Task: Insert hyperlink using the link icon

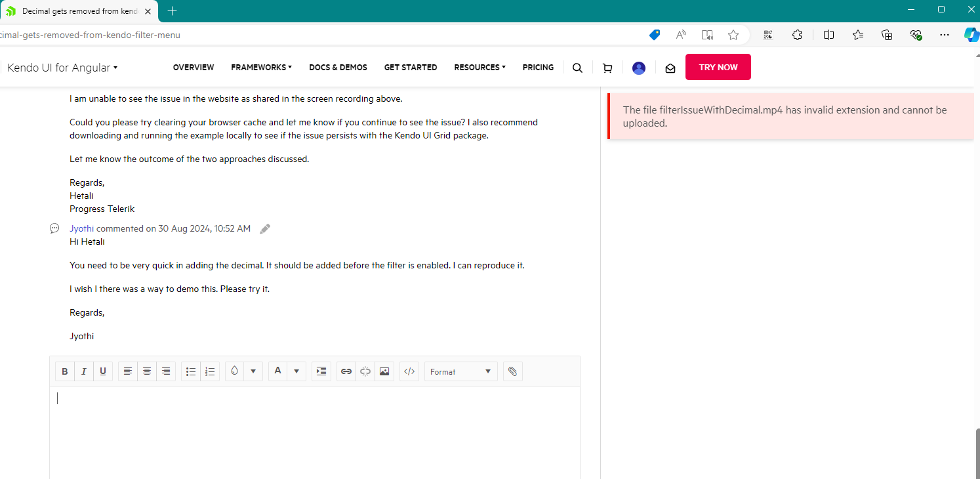Action: pos(346,371)
